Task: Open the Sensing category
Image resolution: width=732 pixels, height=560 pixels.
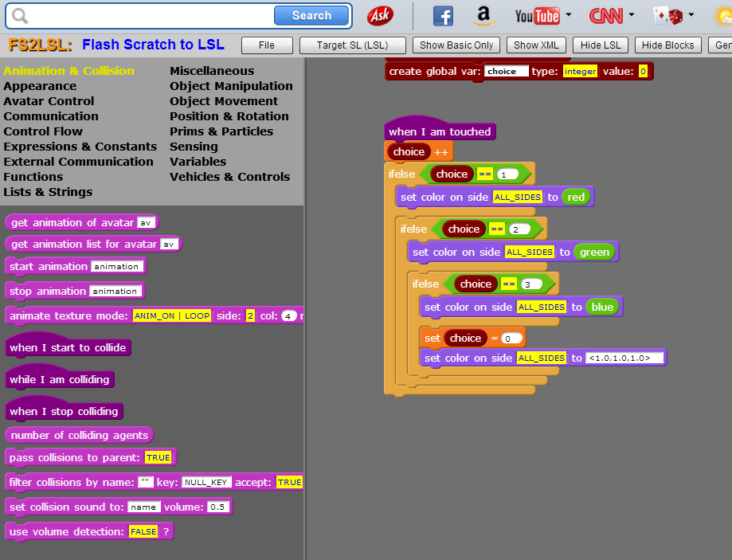Action: (194, 147)
